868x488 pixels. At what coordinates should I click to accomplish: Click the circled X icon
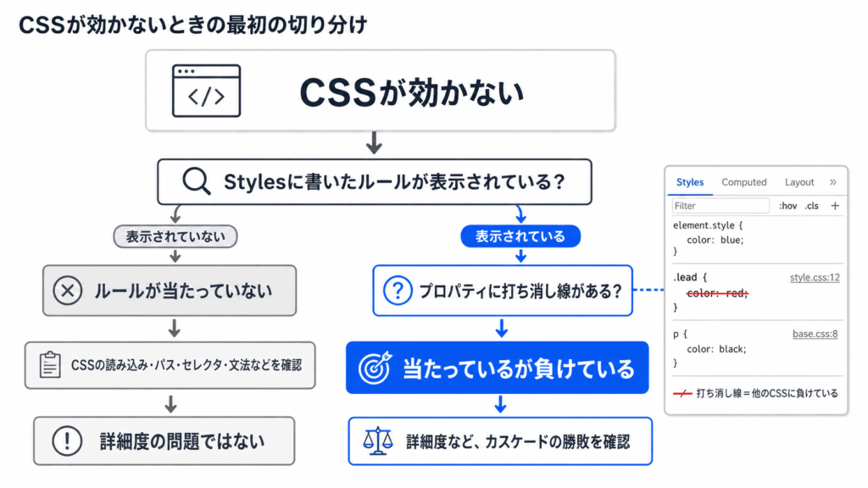68,291
